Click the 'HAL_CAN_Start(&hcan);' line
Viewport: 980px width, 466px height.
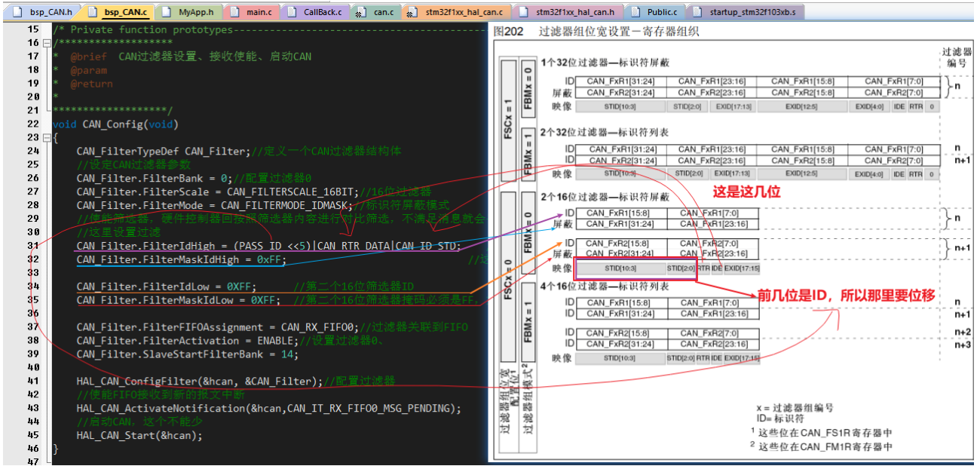pyautogui.click(x=139, y=437)
